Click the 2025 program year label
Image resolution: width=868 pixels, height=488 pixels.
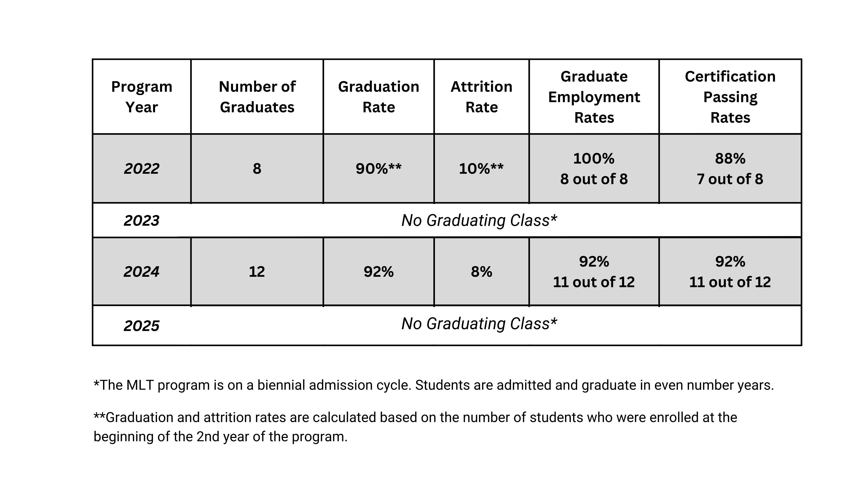(142, 326)
